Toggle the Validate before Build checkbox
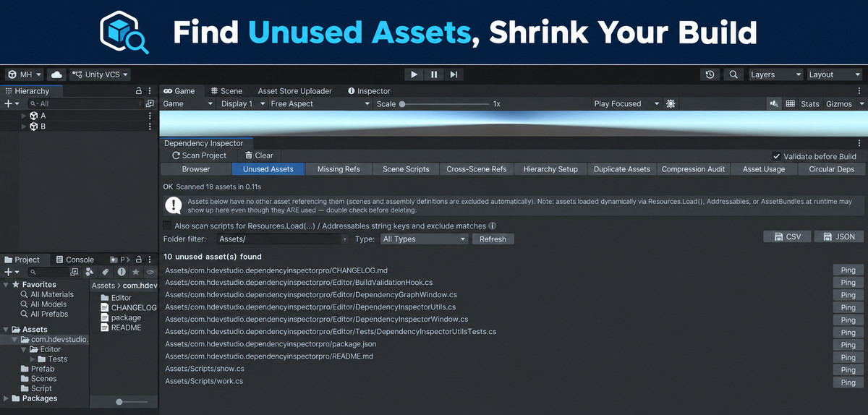The height and width of the screenshot is (415, 868). (x=776, y=156)
